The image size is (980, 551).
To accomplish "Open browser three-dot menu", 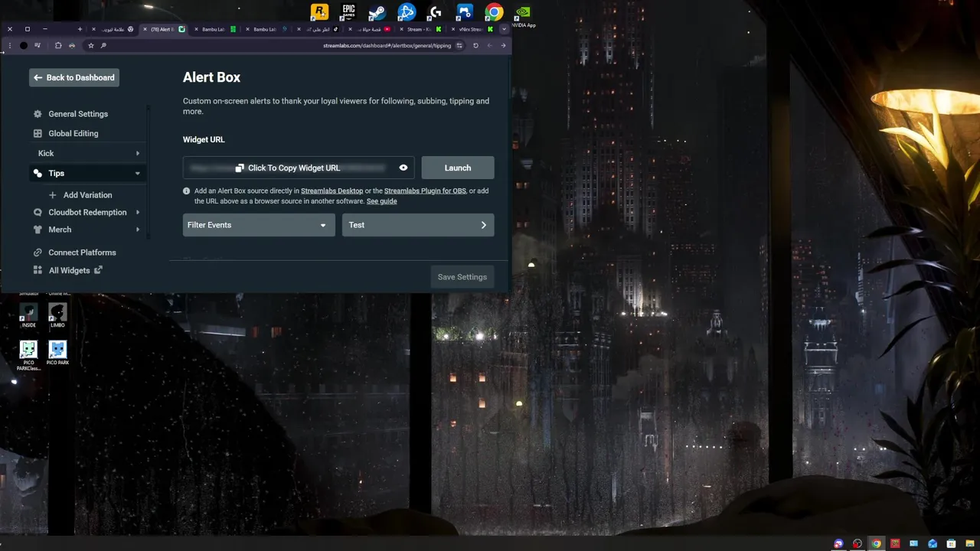I will coord(9,45).
